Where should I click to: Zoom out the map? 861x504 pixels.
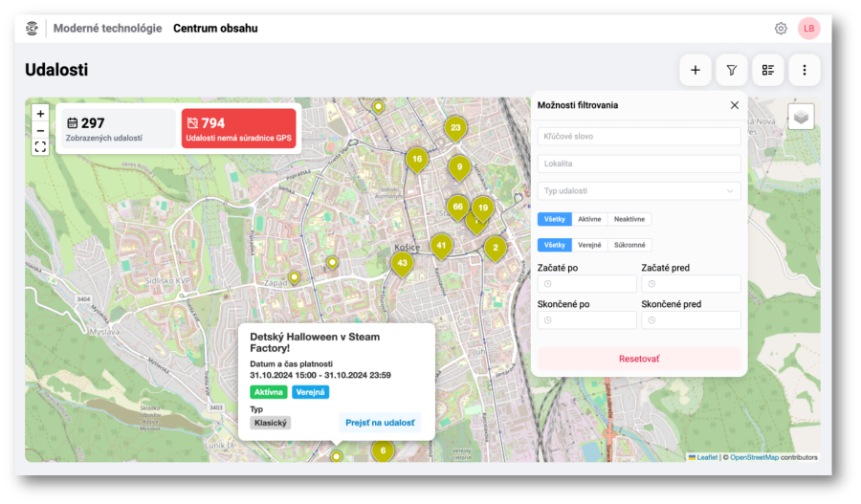40,131
